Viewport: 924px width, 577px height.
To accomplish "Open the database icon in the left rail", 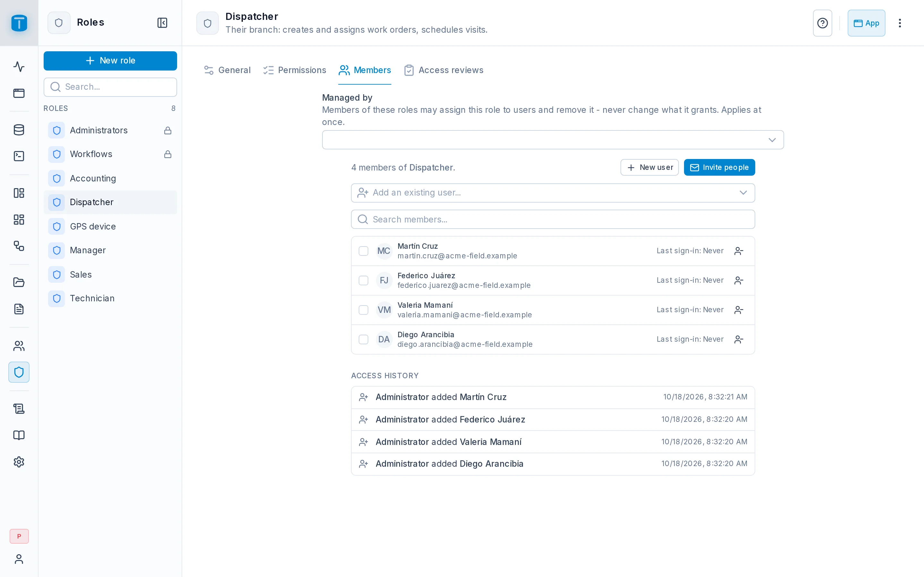I will (x=19, y=130).
